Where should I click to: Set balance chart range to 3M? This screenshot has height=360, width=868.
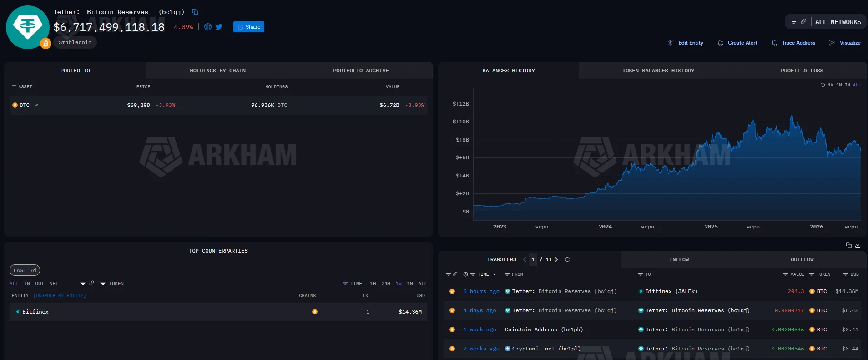[847, 85]
